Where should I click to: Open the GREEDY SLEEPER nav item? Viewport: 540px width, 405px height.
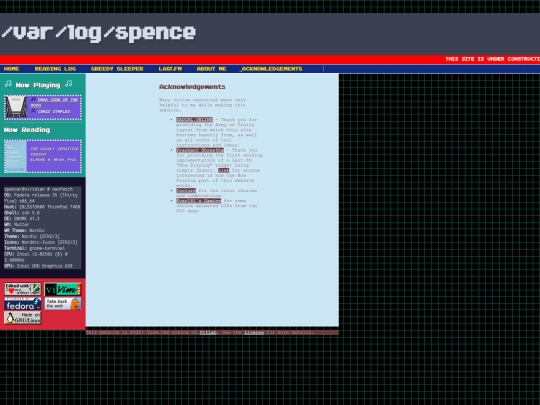click(x=117, y=69)
